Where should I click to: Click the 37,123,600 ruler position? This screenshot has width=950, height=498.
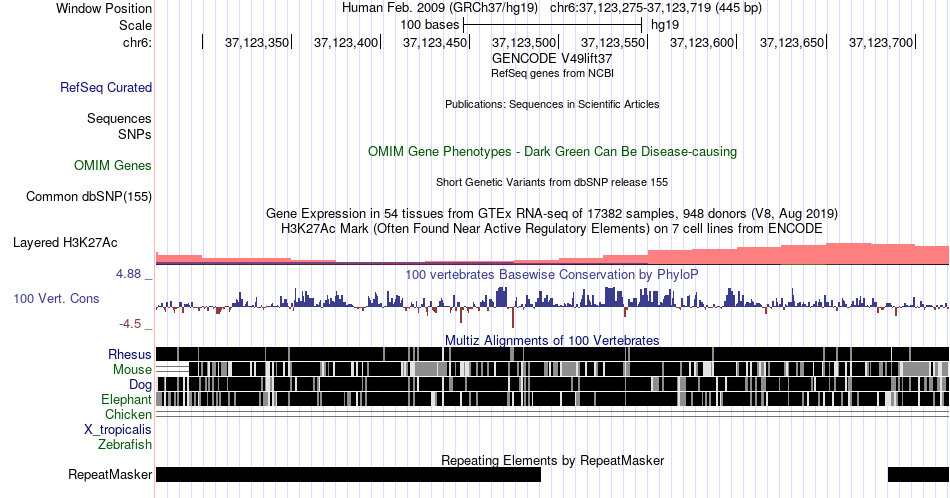coord(702,43)
